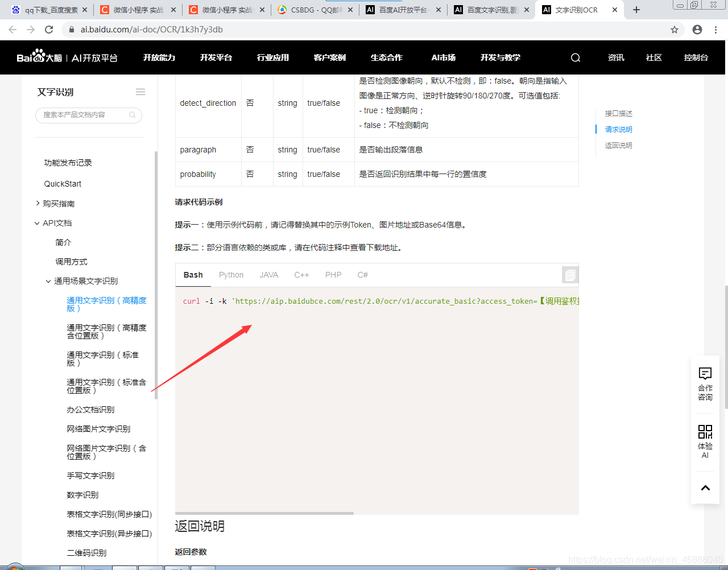Select the C++ code tab
Viewport: 728px width, 570px height.
coord(301,275)
